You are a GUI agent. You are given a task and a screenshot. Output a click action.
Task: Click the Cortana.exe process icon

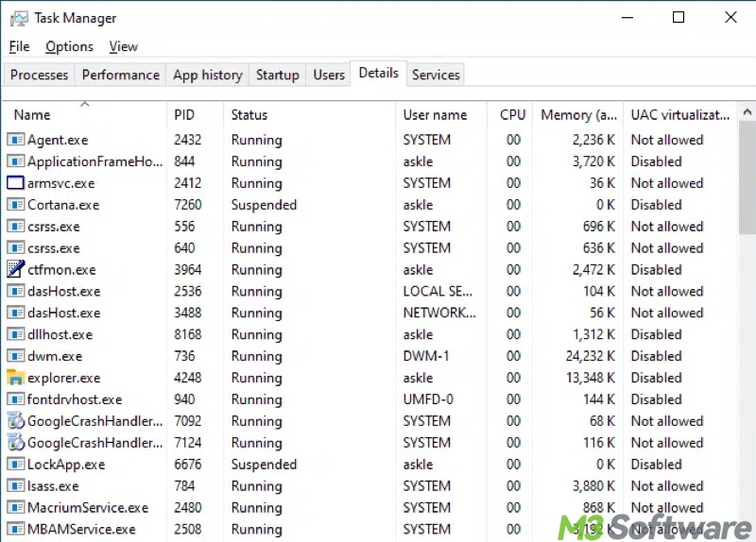15,205
